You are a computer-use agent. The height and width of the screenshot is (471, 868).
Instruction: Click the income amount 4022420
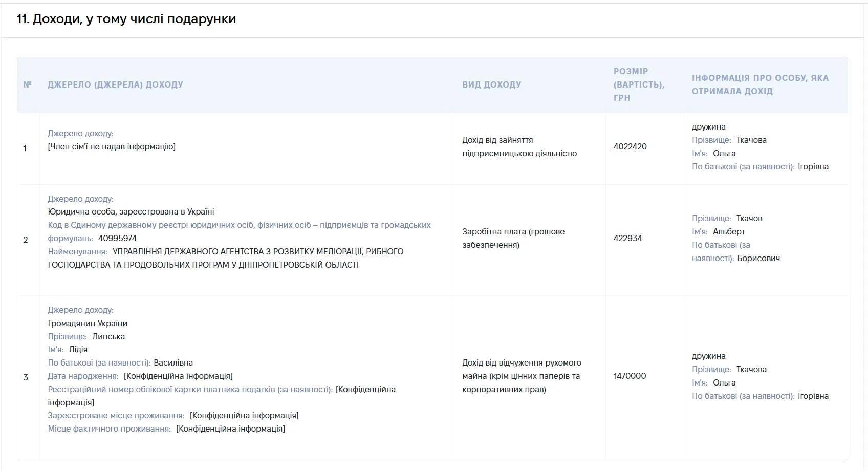630,146
